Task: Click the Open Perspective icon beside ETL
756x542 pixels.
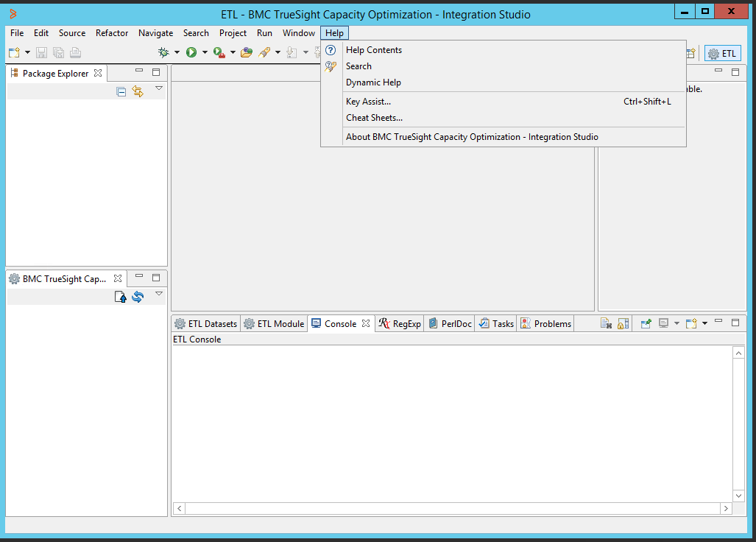Action: pos(690,53)
